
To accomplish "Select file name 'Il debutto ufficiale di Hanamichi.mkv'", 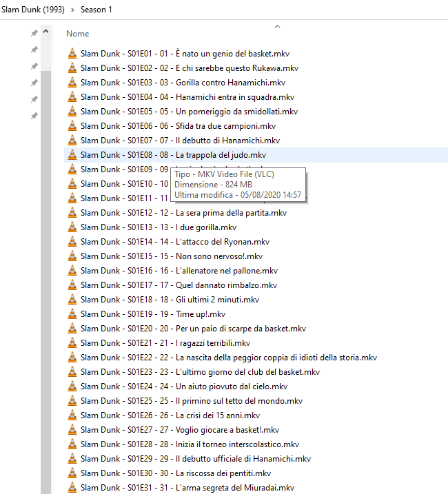I will [x=243, y=460].
